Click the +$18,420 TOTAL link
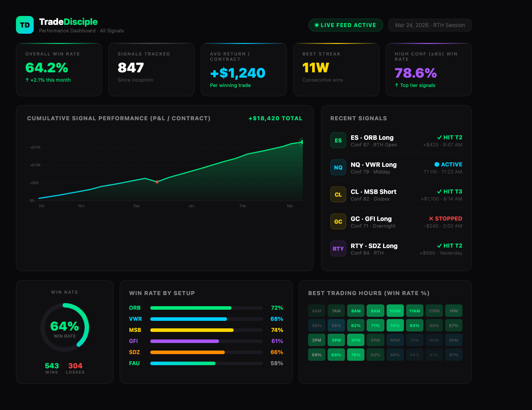 (275, 118)
